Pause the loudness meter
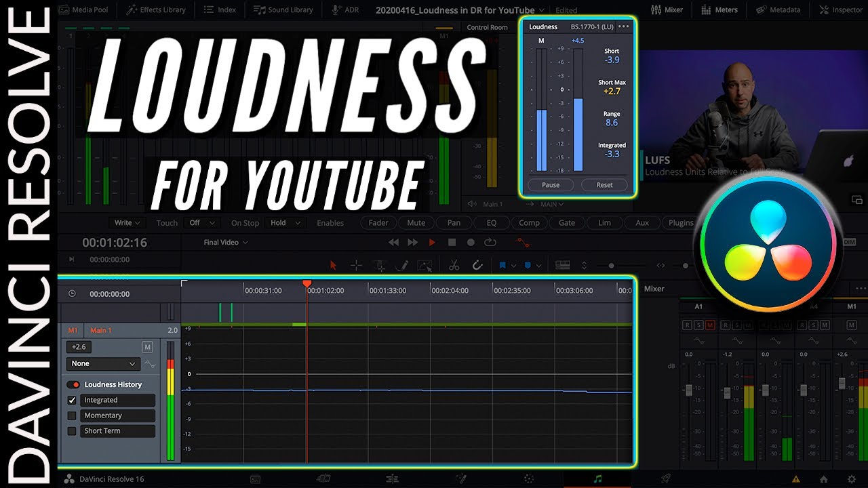868x488 pixels. coord(551,185)
